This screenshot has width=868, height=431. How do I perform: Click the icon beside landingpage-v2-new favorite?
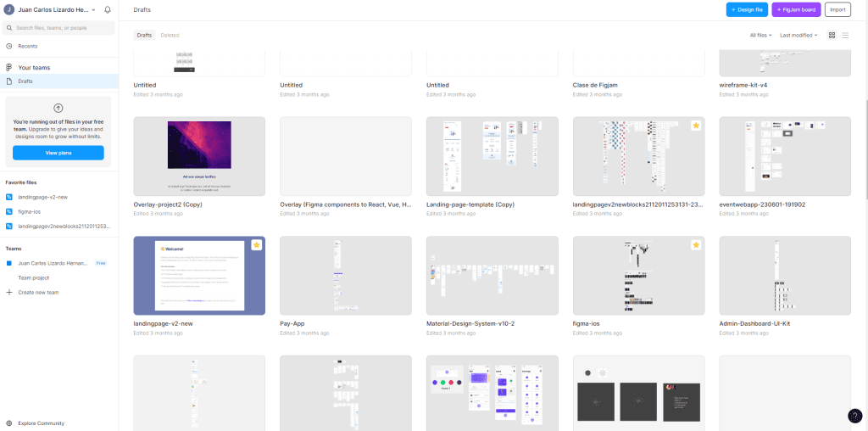pos(8,197)
